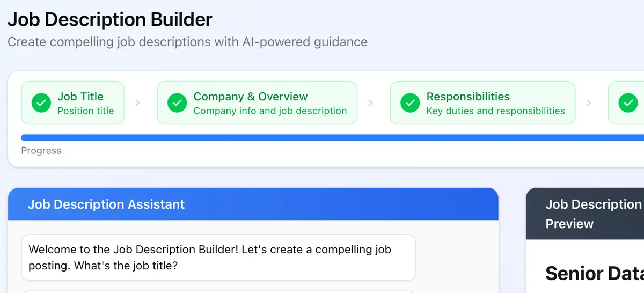The width and height of the screenshot is (644, 293).
Task: Click "Company info and job description" subtitle
Action: 270,111
